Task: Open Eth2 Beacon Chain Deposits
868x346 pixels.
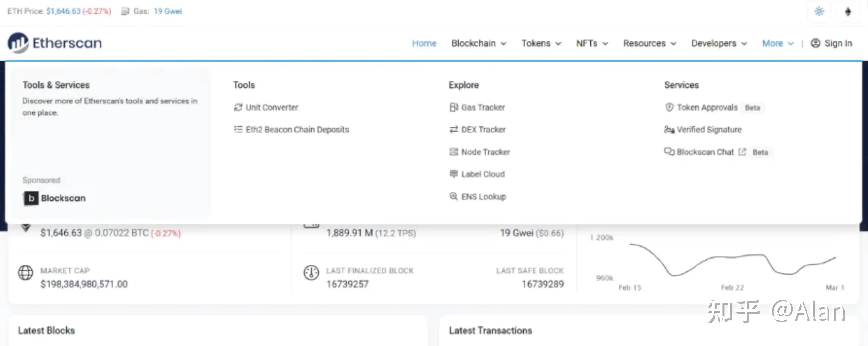Action: click(x=297, y=130)
